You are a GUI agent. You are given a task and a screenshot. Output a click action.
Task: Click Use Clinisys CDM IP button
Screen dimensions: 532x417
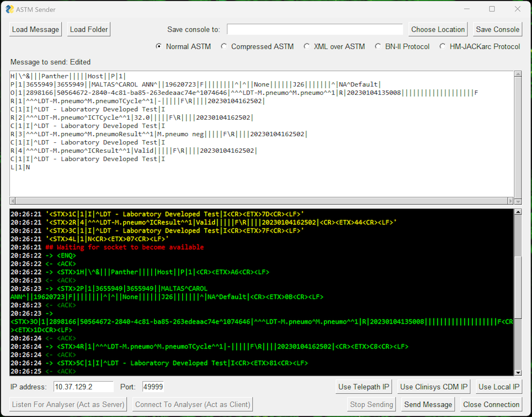point(434,387)
